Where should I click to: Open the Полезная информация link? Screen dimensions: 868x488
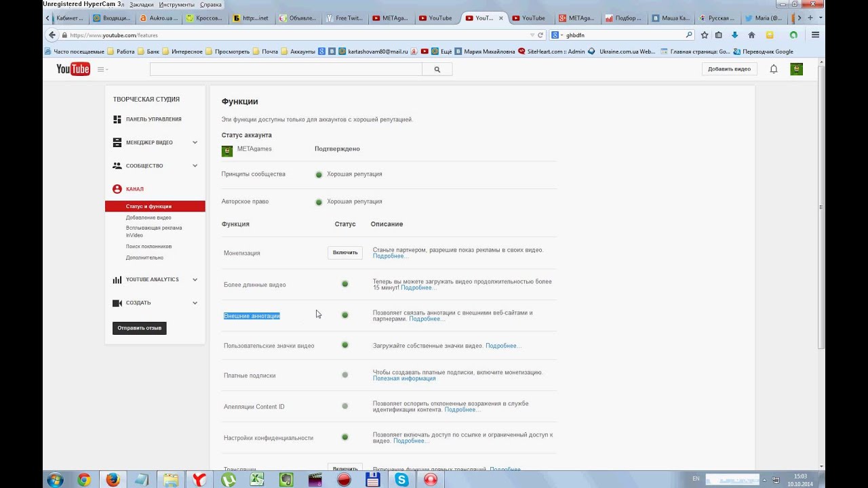pyautogui.click(x=404, y=379)
